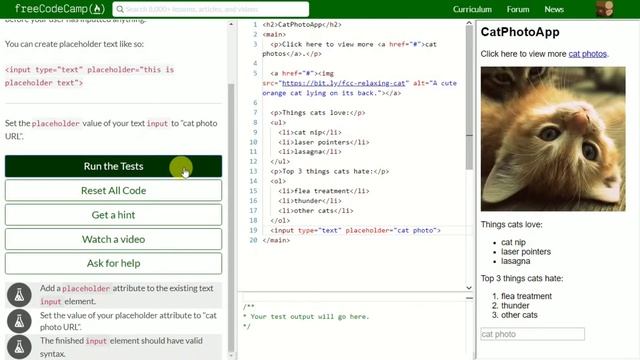
Task: Click line number 13 in gutter
Action: tap(253, 171)
